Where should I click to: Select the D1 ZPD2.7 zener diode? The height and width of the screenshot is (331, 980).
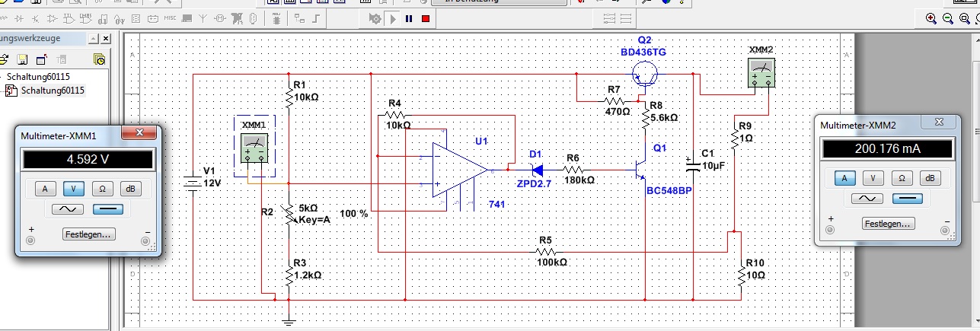539,169
